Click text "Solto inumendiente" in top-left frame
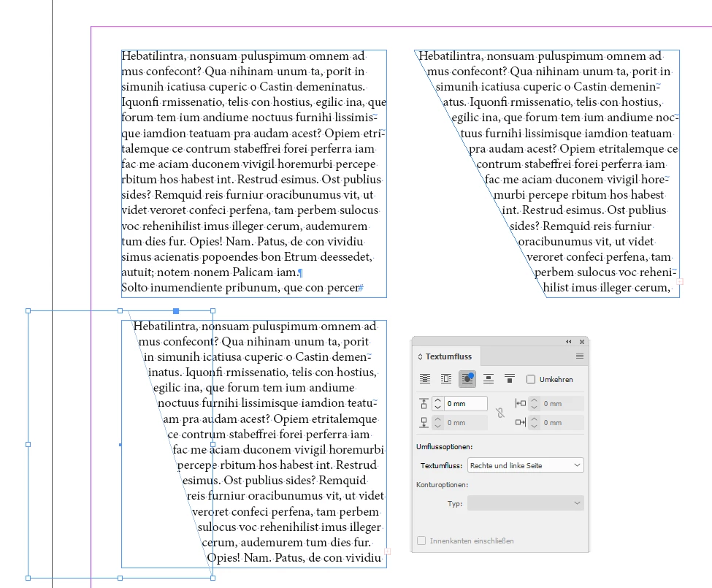 (x=172, y=288)
